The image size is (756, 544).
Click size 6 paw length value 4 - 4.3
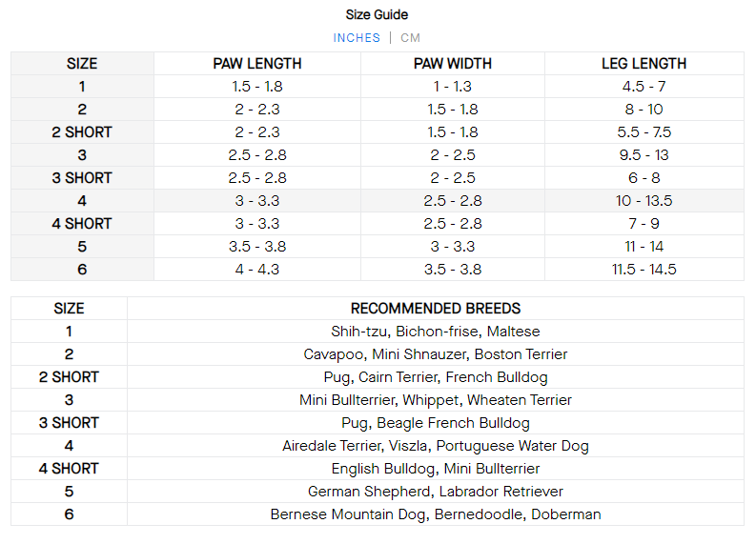coord(257,270)
